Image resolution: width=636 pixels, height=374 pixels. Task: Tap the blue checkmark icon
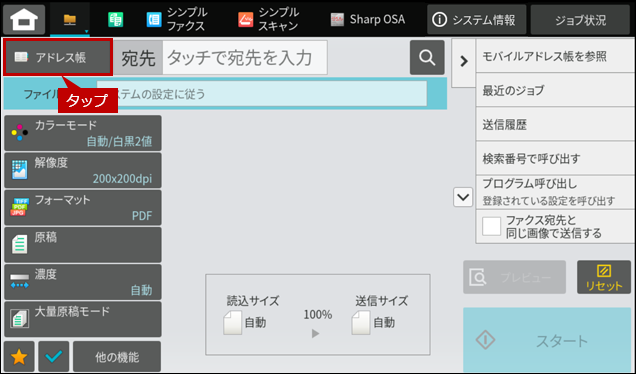[54, 357]
